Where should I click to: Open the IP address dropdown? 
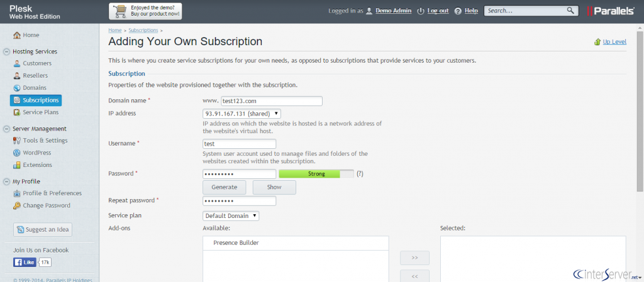(242, 114)
